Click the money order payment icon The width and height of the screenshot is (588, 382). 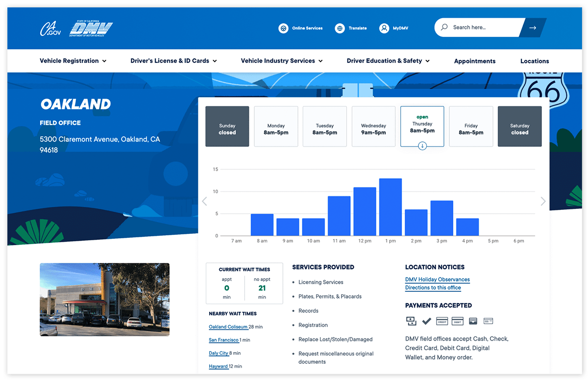[x=488, y=321]
